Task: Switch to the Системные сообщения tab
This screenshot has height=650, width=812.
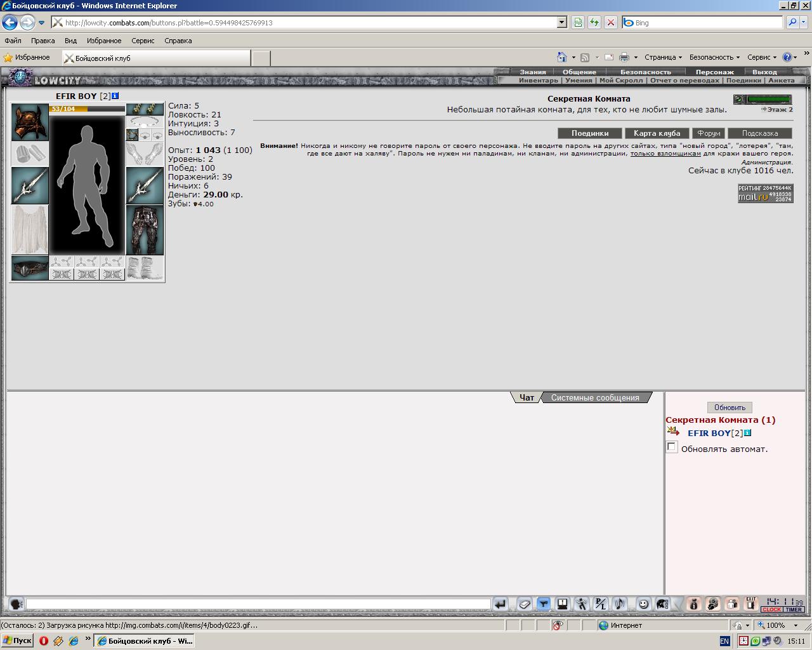Action: 595,397
